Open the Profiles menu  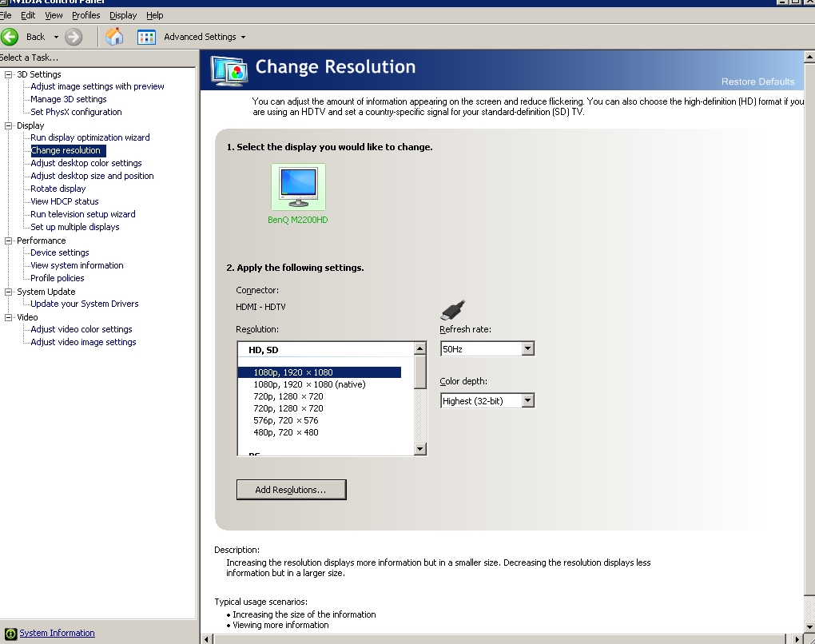(85, 16)
